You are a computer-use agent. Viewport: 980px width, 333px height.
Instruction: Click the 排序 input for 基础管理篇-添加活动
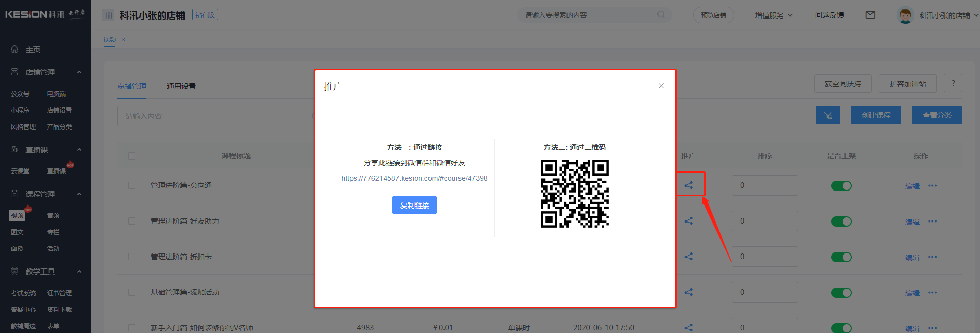(x=765, y=292)
